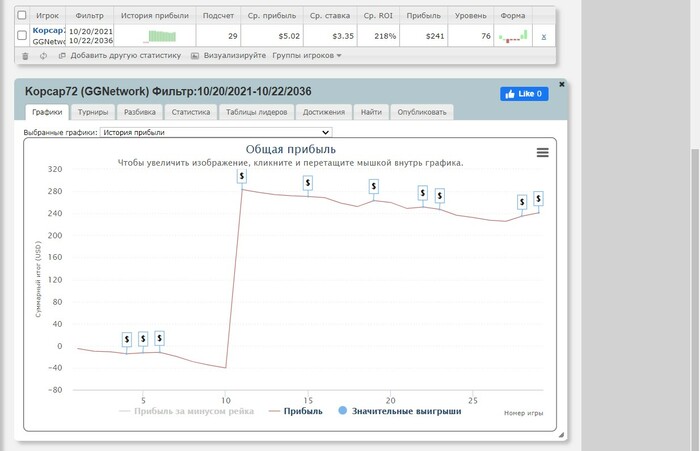This screenshot has width=700, height=451.
Task: Toggle the Прибыль за минусом рейка legend series
Action: tap(187, 411)
